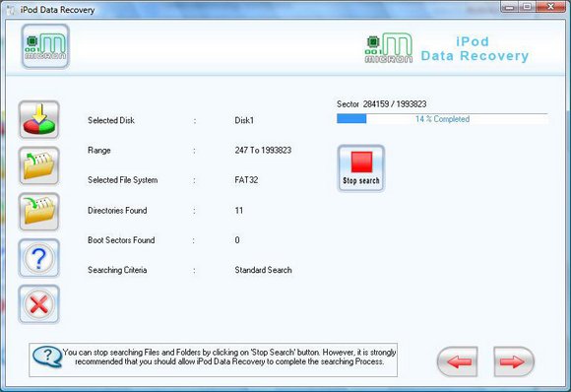The image size is (571, 392).
Task: Click the Micron logo in top-left corner
Action: coord(45,46)
